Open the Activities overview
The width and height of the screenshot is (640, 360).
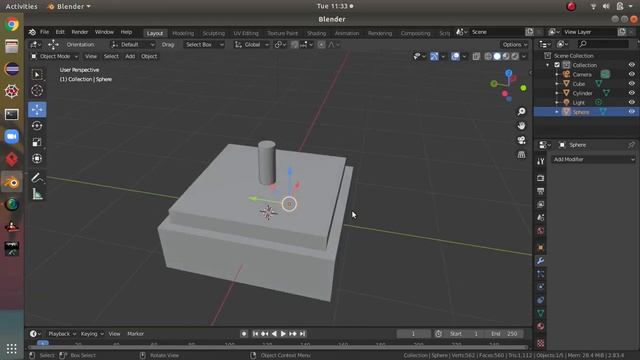21,7
